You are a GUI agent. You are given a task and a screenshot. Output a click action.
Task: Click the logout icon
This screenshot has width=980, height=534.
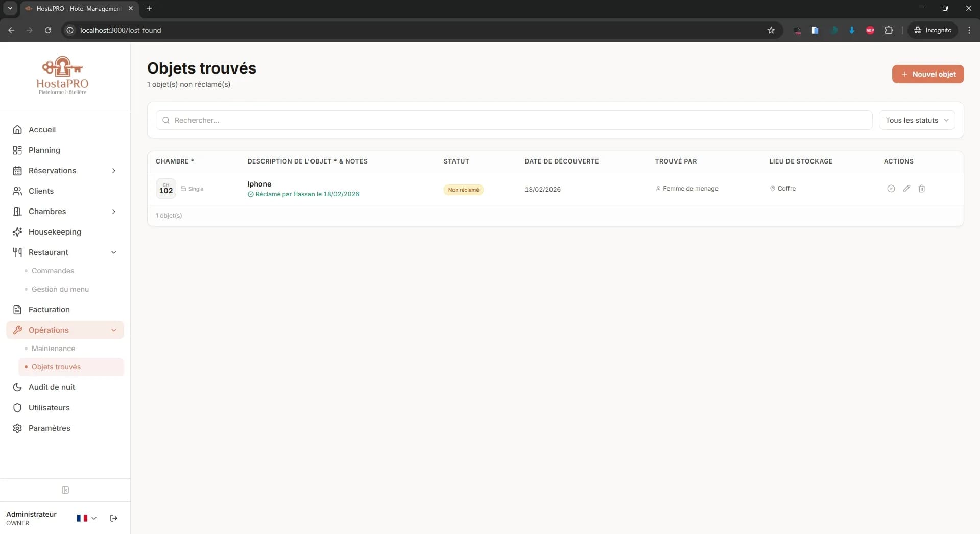point(114,518)
